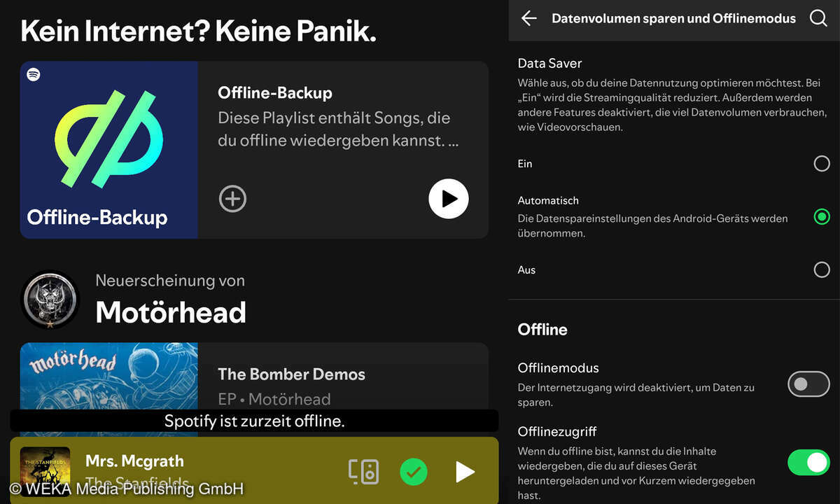Open device connect icon in player bar
The image size is (840, 504).
364,472
